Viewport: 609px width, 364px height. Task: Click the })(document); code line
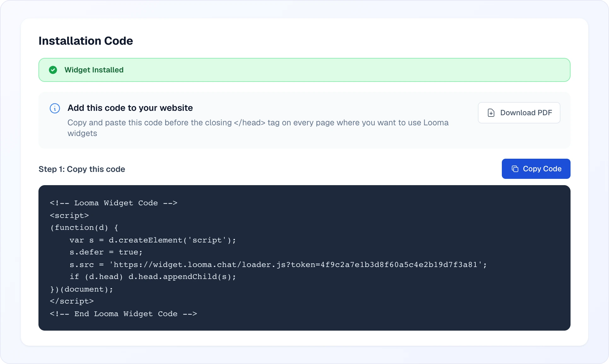click(81, 289)
